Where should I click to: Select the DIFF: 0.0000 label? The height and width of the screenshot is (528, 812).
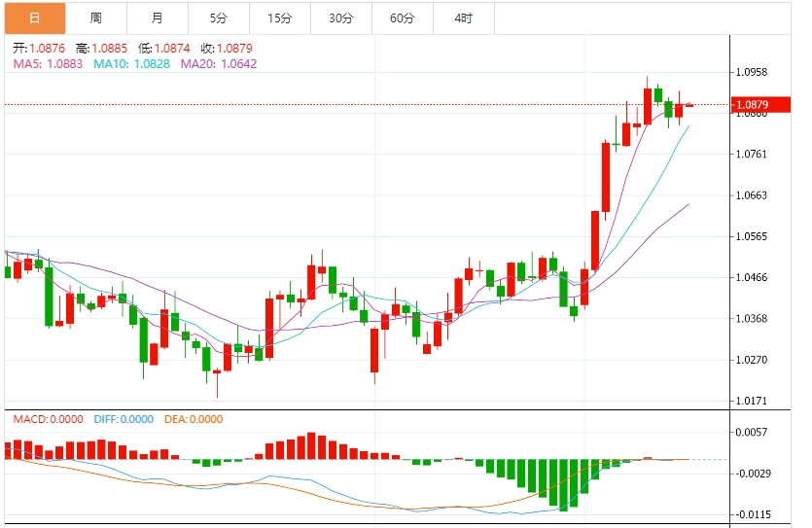(x=124, y=419)
